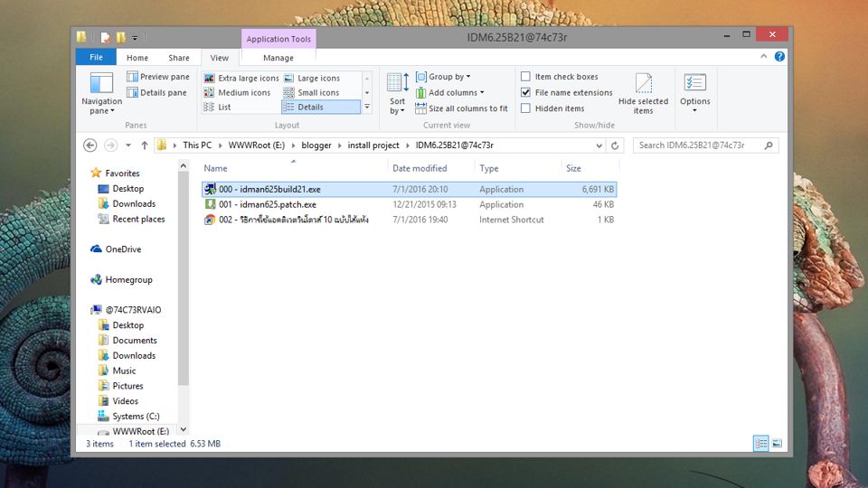
Task: Open OneDrive in navigation pane
Action: [x=116, y=249]
